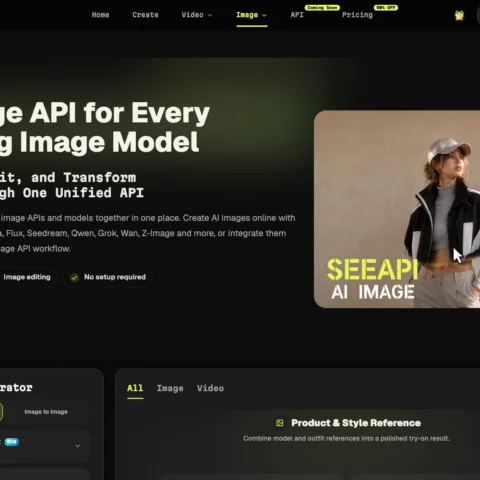Click the Product & Style Reference icon
The width and height of the screenshot is (480, 480).
tap(280, 423)
